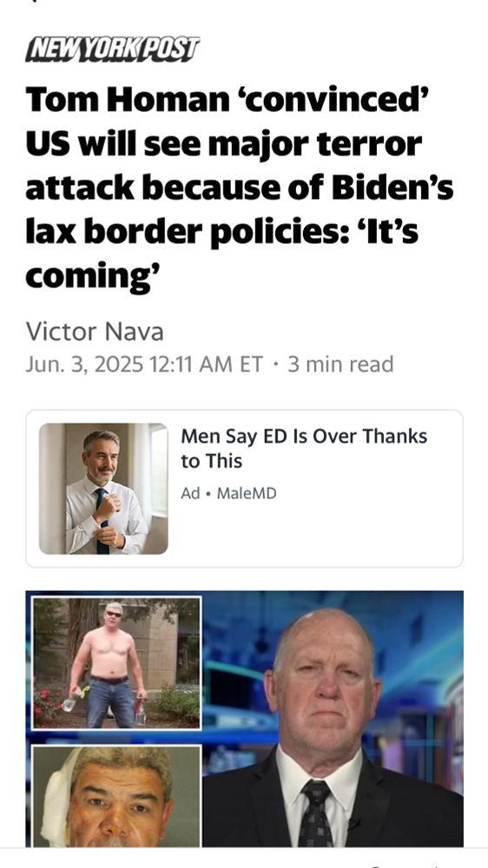Open 'Men Say ED Is Over' ad
This screenshot has width=488, height=868.
coord(304,449)
